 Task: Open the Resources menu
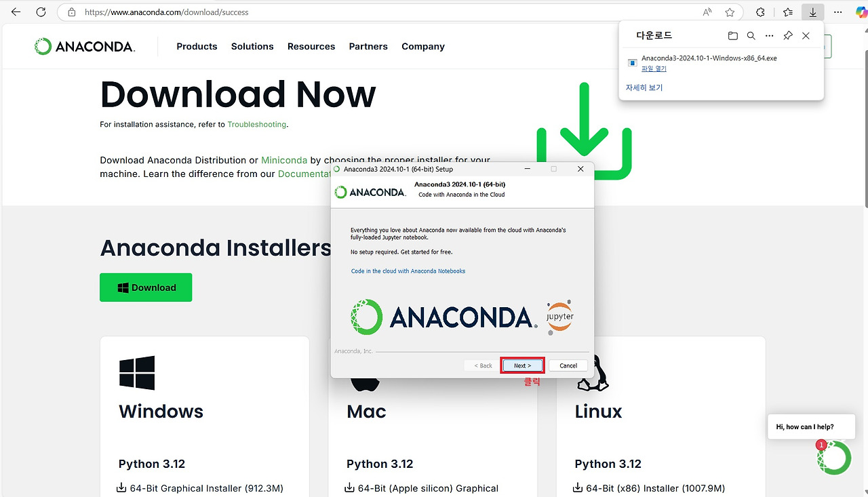pos(311,47)
